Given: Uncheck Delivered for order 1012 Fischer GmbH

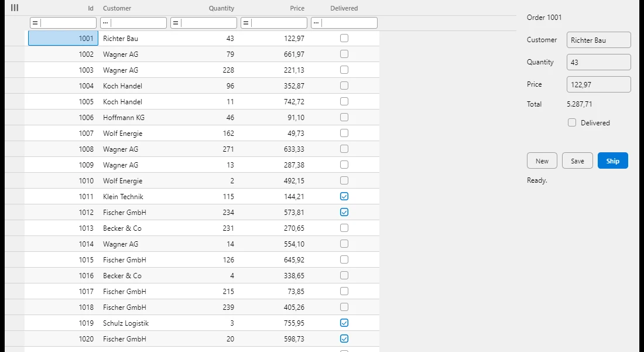Looking at the screenshot, I should [344, 213].
